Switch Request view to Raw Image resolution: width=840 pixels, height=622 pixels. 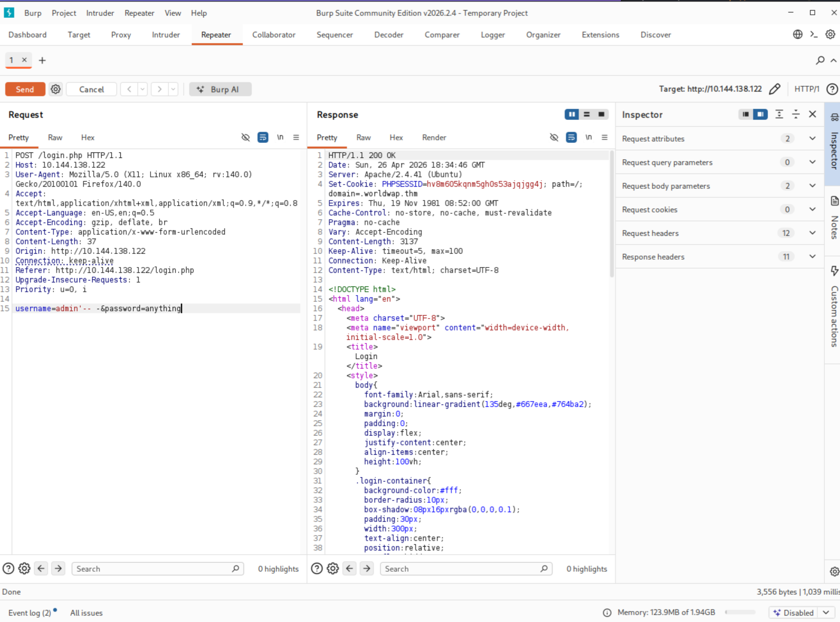pyautogui.click(x=55, y=137)
